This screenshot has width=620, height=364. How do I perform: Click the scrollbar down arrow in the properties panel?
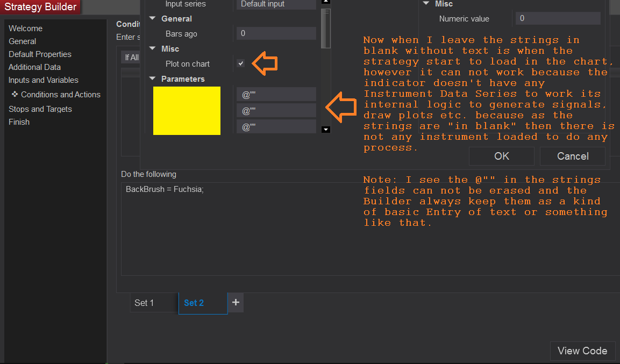tap(325, 129)
